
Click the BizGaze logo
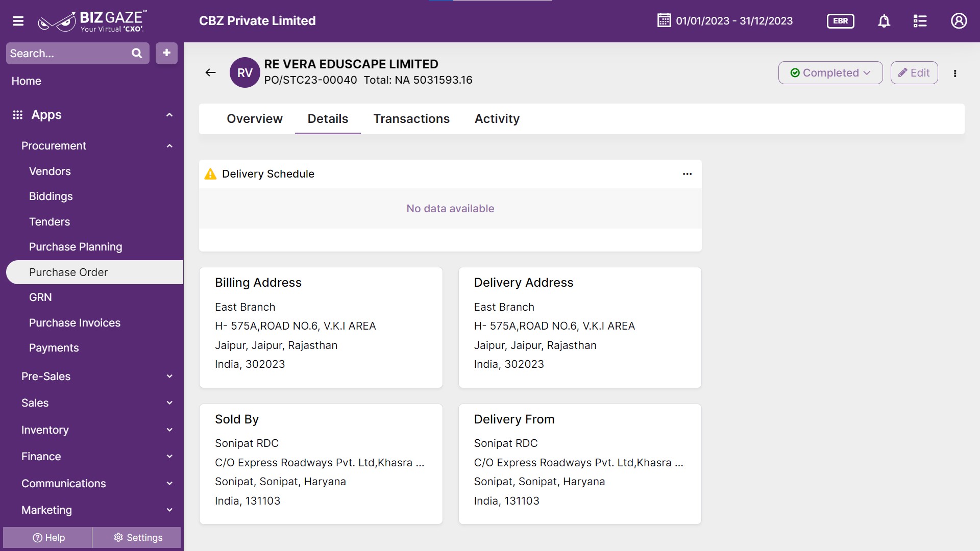pos(92,21)
